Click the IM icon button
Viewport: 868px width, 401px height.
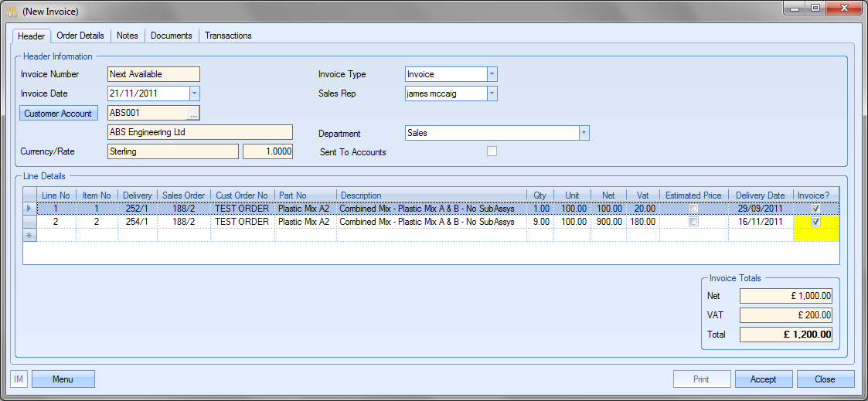[19, 379]
